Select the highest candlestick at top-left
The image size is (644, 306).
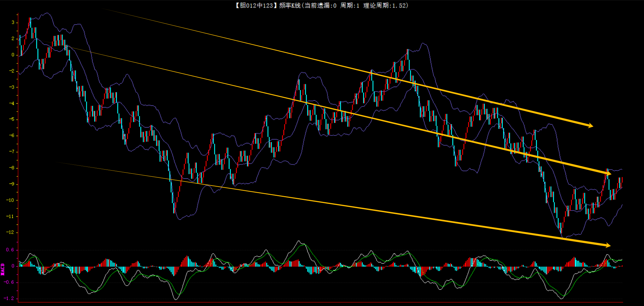(x=30, y=23)
